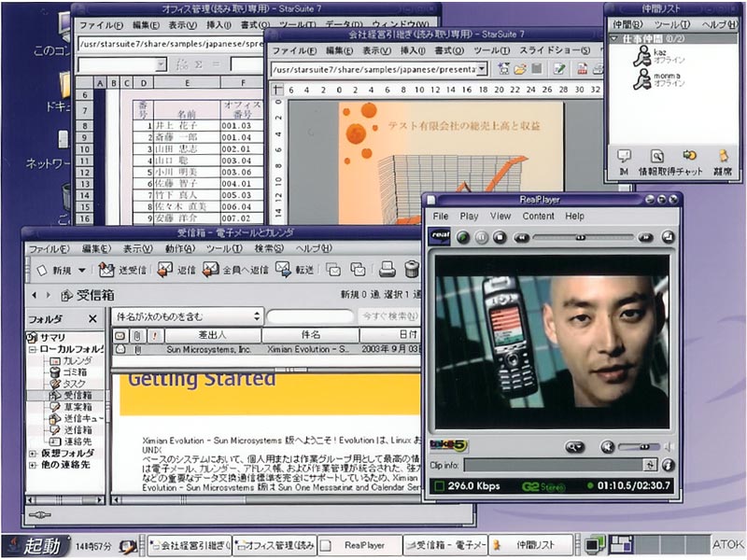This screenshot has height=560, width=747.
Task: Open the RealPlayer Clip info dropdown button
Action: [650, 465]
